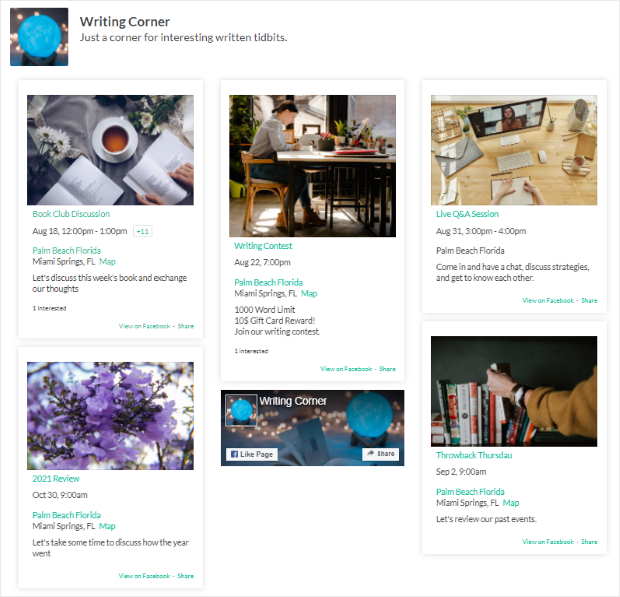Open Map link in 2021 Review card
This screenshot has width=620, height=597.
pos(107,526)
